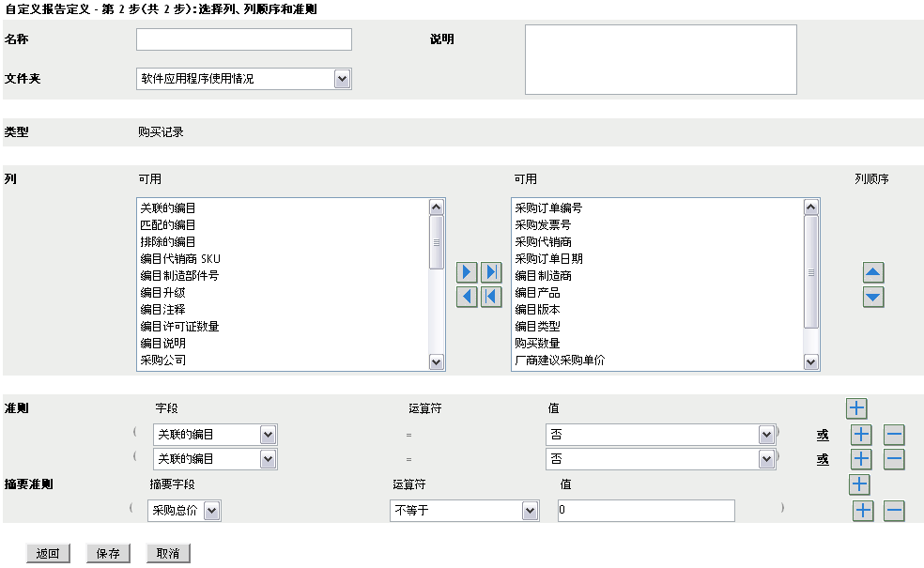This screenshot has height=568, width=924.
Task: Add criterion with plus beside 准则 header
Action: (856, 407)
